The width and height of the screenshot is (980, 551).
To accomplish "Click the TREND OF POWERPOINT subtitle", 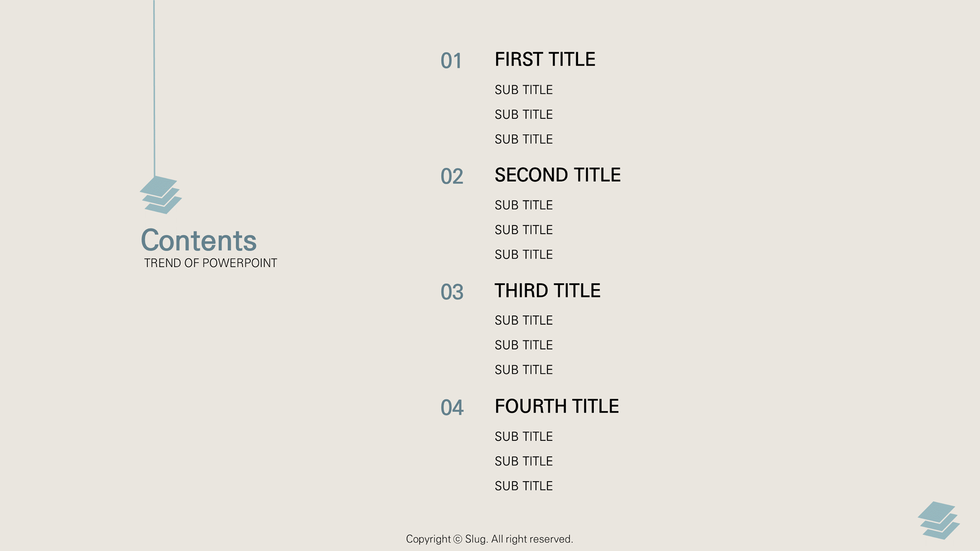I will (x=211, y=263).
